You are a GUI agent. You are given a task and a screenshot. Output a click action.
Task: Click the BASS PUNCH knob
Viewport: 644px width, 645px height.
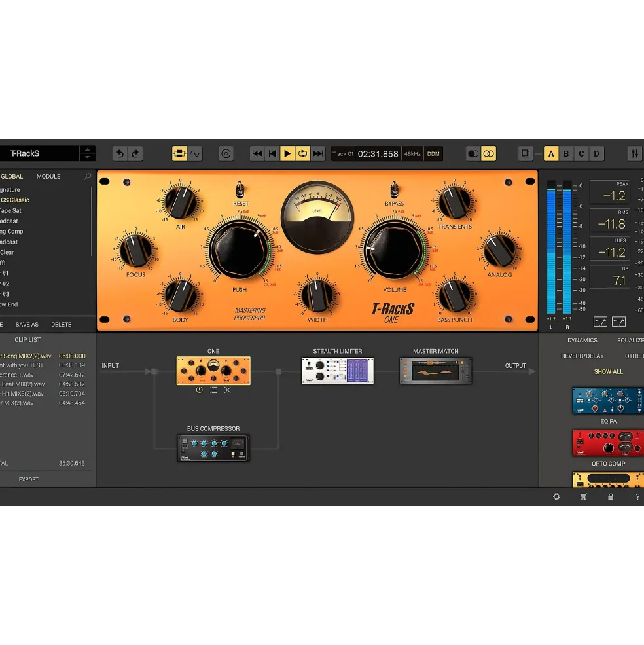pos(454,295)
